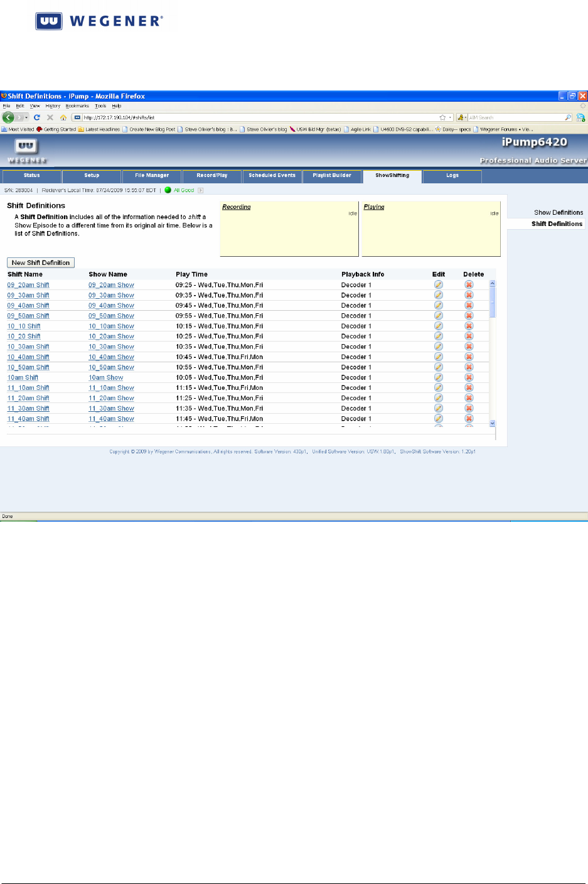Click in the URL address field
The width and height of the screenshot is (588, 884).
[251, 117]
